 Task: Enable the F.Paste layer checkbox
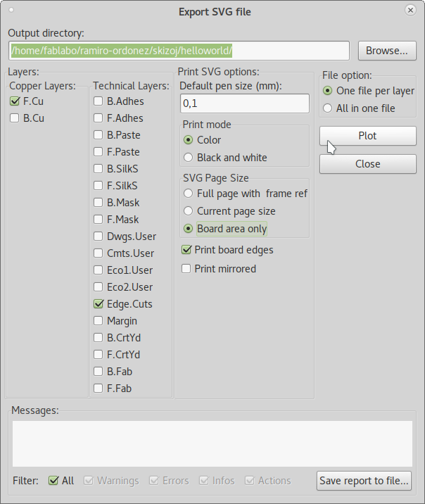[x=98, y=152]
